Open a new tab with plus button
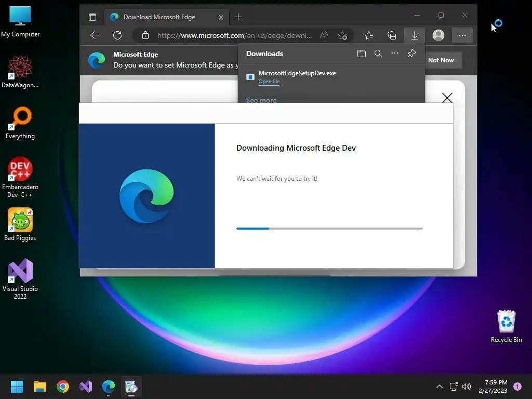 tap(238, 17)
